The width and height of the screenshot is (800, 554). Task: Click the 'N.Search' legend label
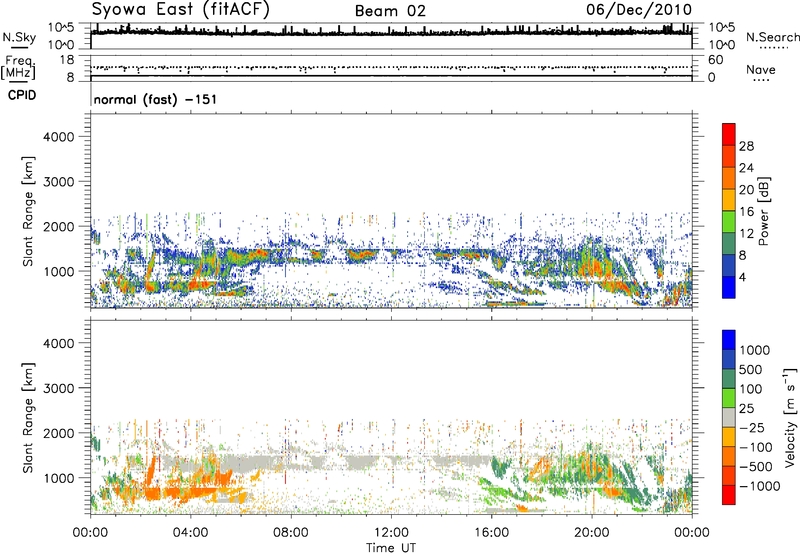tap(772, 37)
